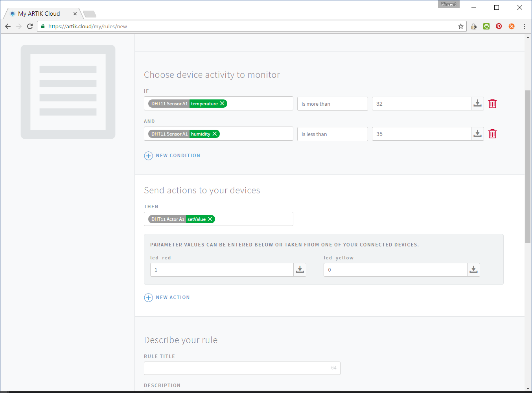Click the NEW CONDITION link
Screen dimensions: 532x393
pos(178,156)
